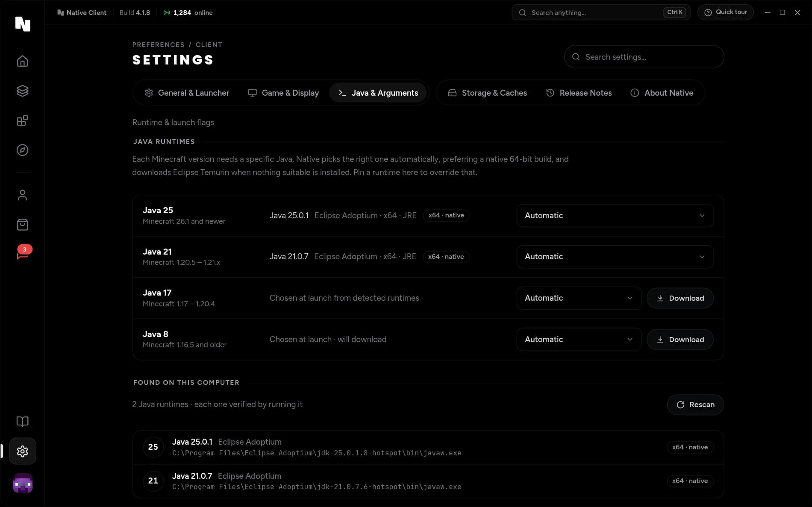This screenshot has height=507, width=812.
Task: Click the 25 version circle badge
Action: coord(153,447)
